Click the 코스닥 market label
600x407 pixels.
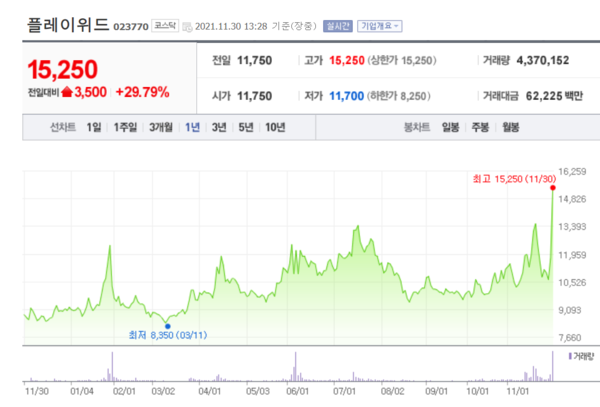pos(165,26)
